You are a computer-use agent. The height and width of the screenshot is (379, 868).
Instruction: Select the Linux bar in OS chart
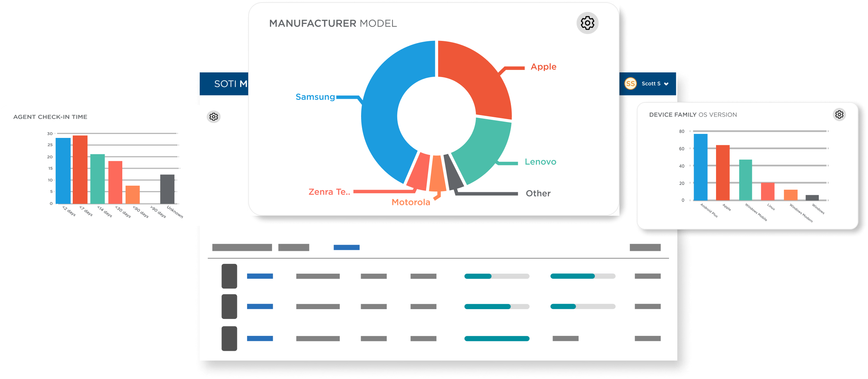767,191
